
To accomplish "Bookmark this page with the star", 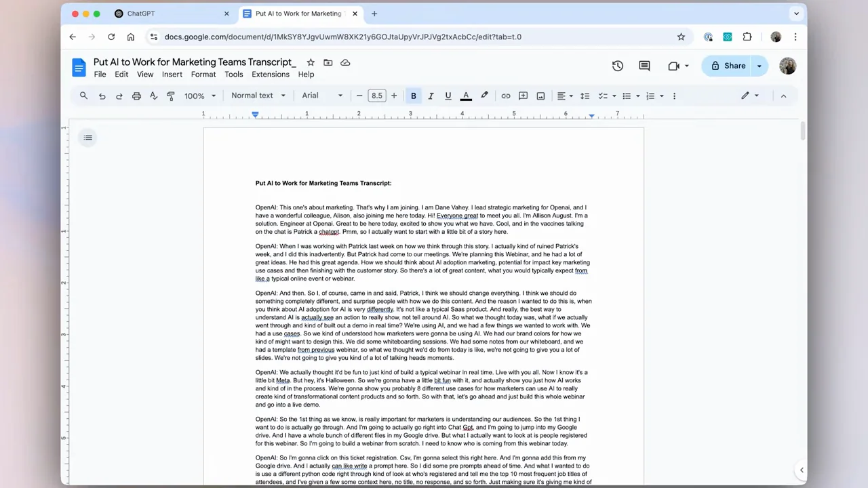I will pos(681,37).
